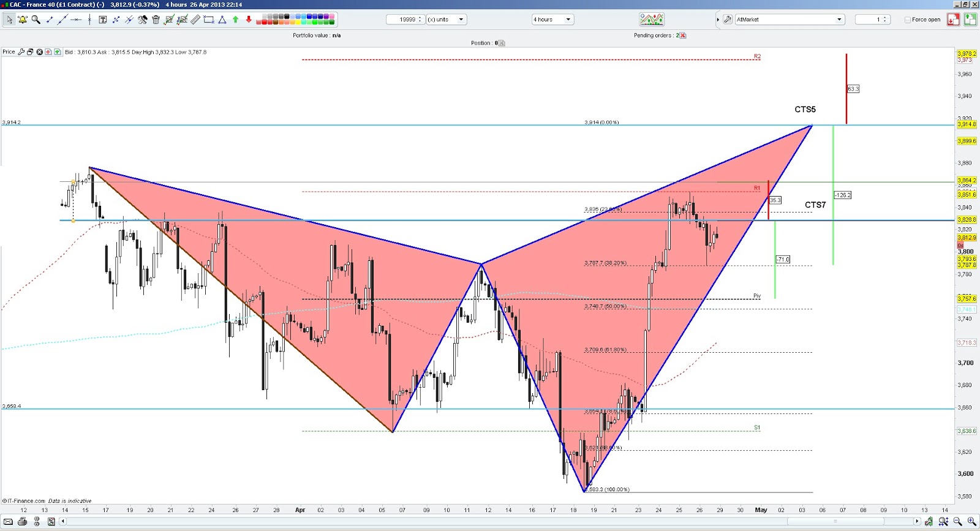Choose the short line segment drawing tool
Screen dimensions: 980x531
[x=50, y=20]
